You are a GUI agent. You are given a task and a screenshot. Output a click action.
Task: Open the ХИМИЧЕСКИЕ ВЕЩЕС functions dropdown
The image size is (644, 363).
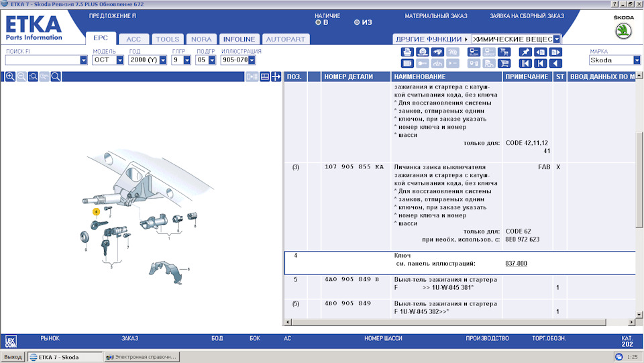pyautogui.click(x=557, y=39)
